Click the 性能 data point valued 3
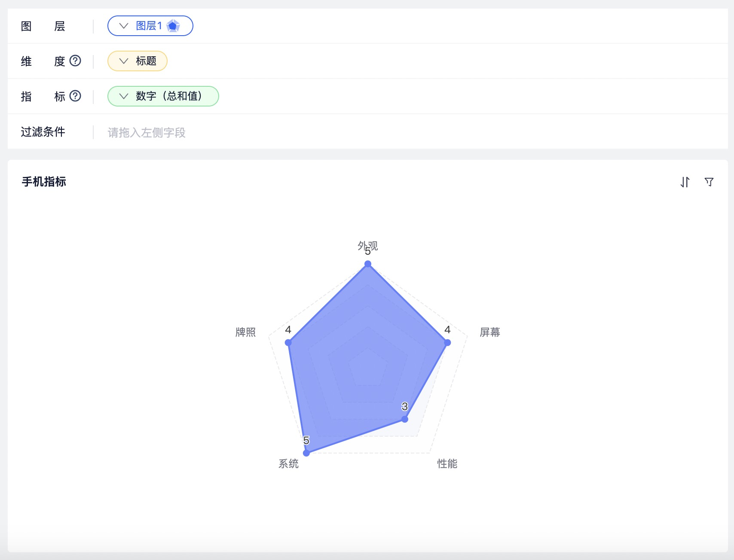The image size is (734, 560). 405,419
